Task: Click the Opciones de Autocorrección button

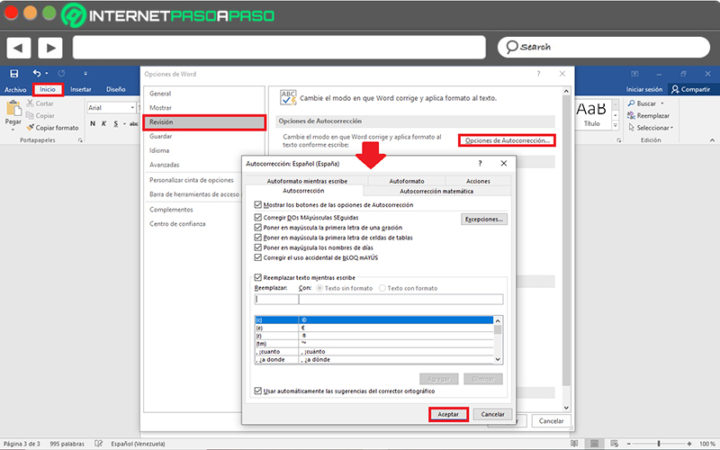Action: (507, 141)
